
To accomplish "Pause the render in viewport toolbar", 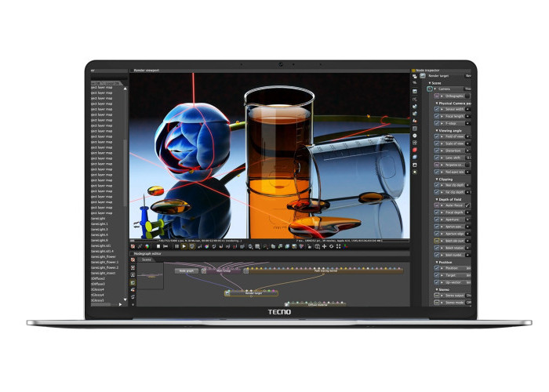I will 176,246.
